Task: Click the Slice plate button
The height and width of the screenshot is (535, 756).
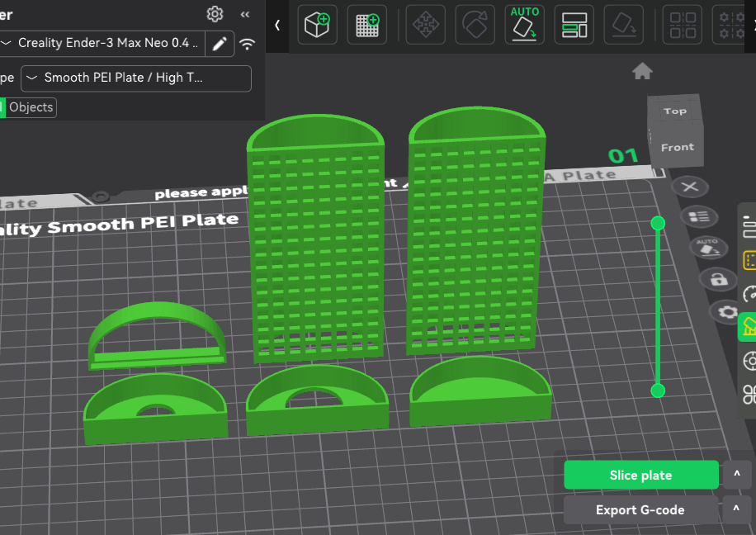Action: pyautogui.click(x=640, y=476)
